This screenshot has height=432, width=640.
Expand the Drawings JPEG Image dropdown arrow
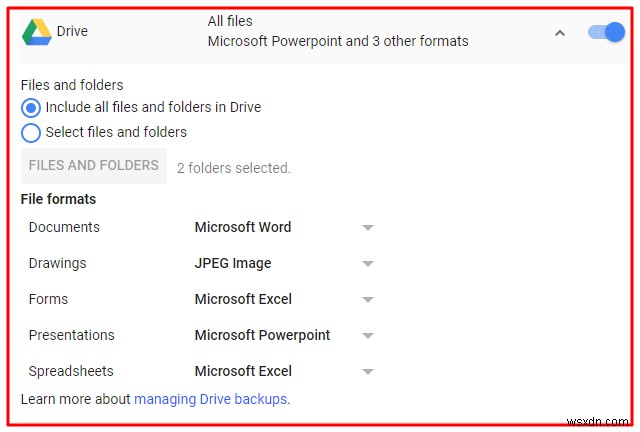point(367,264)
